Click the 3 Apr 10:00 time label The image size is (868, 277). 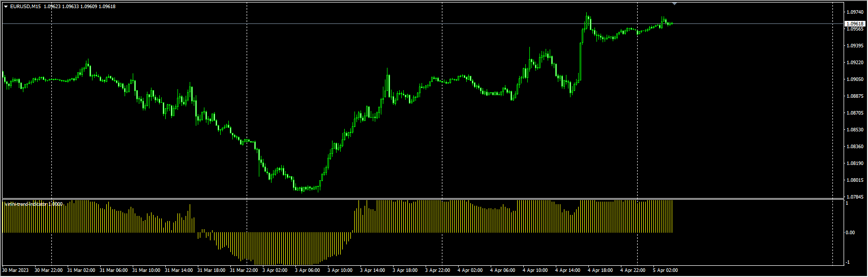340,270
